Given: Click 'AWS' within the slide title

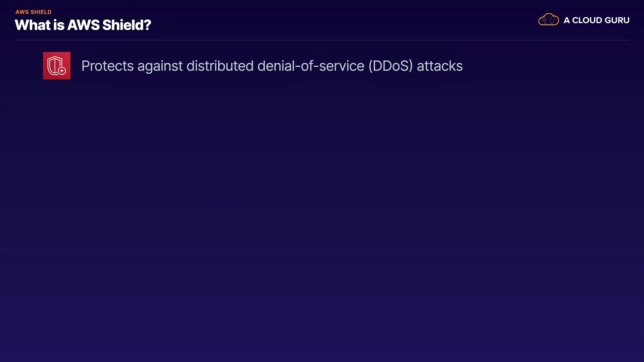Looking at the screenshot, I should (x=83, y=25).
